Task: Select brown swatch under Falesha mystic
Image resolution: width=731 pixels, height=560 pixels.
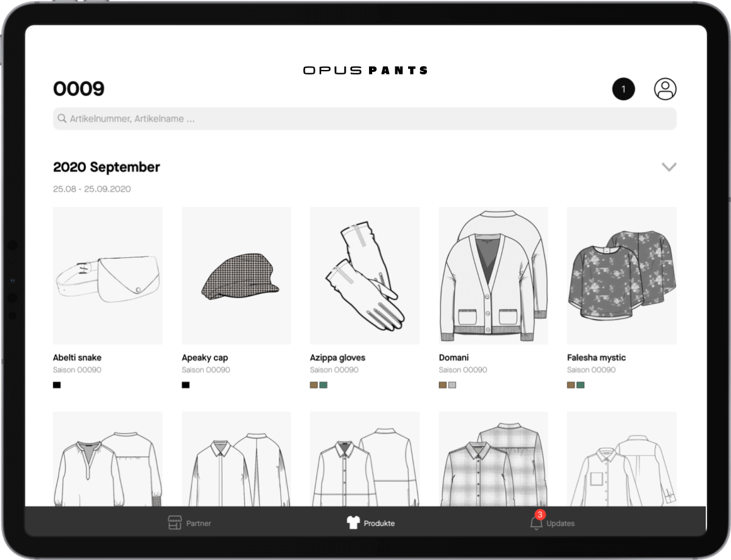Action: pyautogui.click(x=571, y=385)
